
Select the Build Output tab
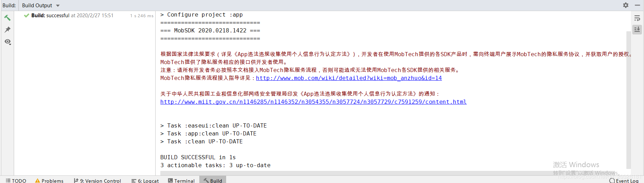[37, 6]
